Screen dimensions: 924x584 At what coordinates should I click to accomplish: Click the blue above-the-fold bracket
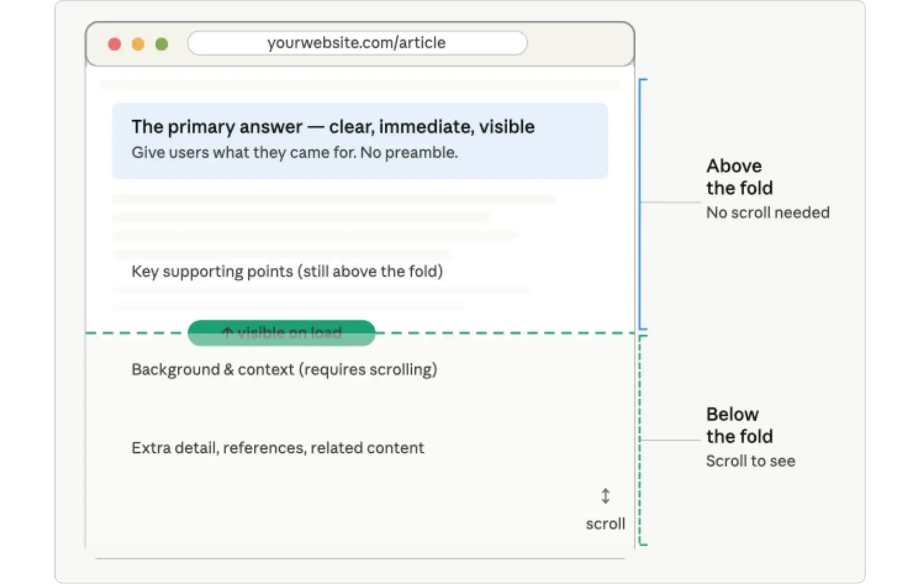point(640,170)
